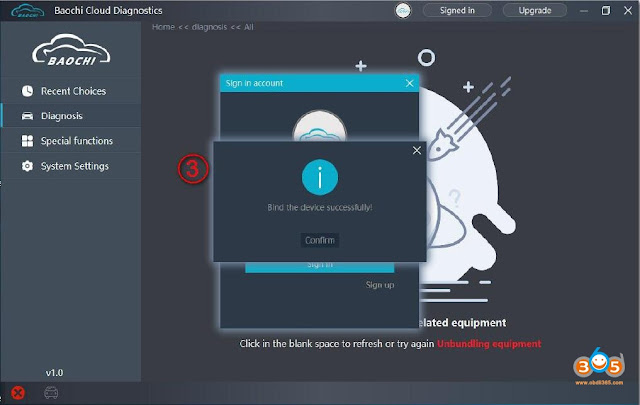Click the diagnosis breadcrumb
The height and width of the screenshot is (405, 640).
209,27
